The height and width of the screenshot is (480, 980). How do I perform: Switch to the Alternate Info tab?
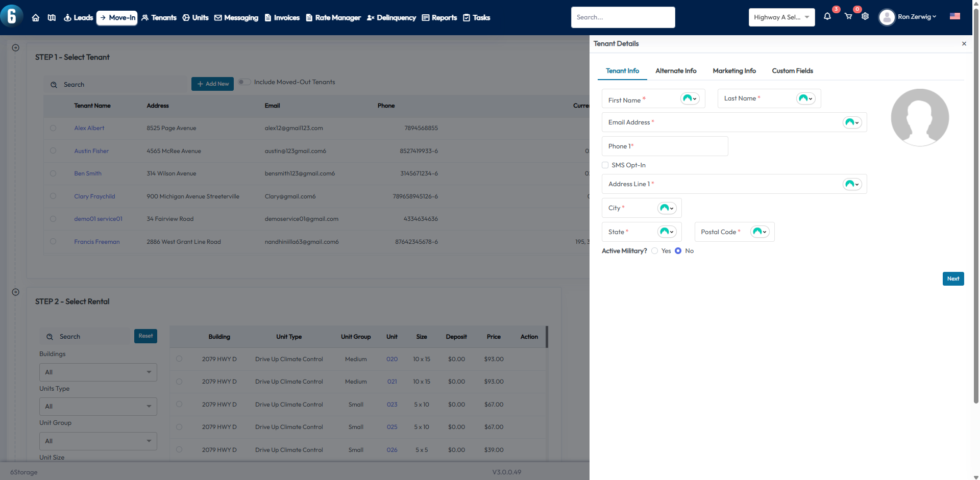click(x=676, y=71)
